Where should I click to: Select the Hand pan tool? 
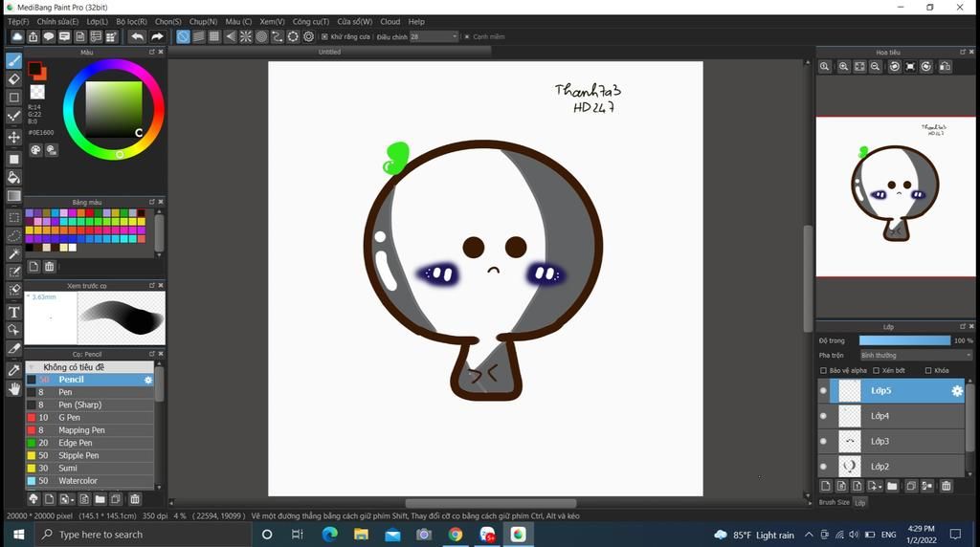[13, 389]
